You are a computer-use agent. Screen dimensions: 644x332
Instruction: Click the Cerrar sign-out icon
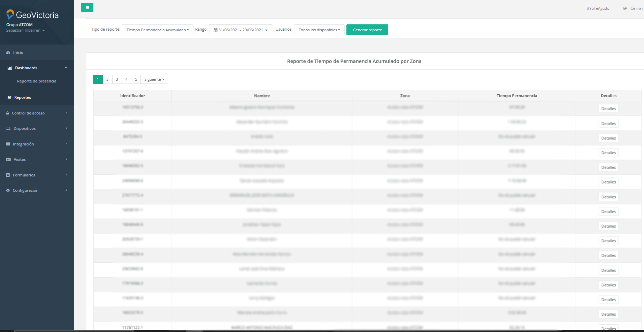tap(625, 8)
